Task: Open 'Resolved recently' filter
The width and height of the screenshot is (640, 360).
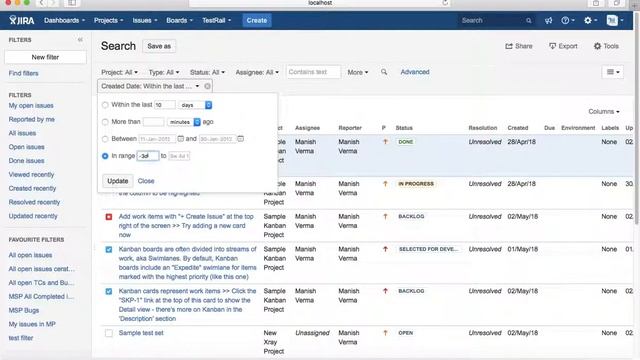Action: (x=34, y=202)
